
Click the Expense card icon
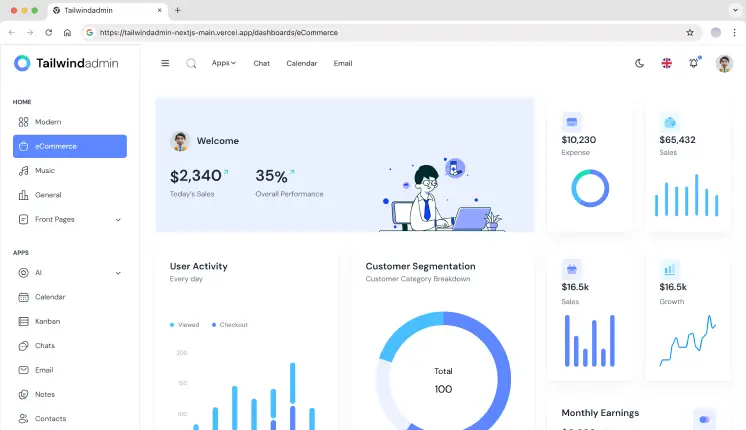pyautogui.click(x=571, y=122)
